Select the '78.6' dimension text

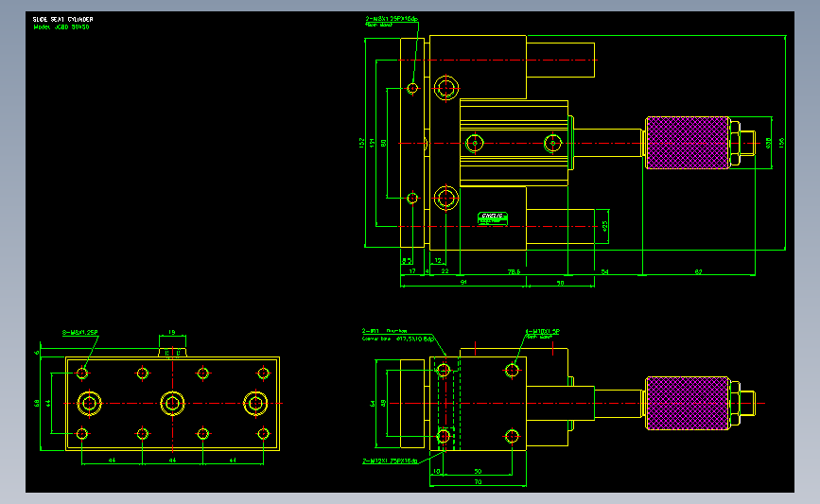click(515, 272)
